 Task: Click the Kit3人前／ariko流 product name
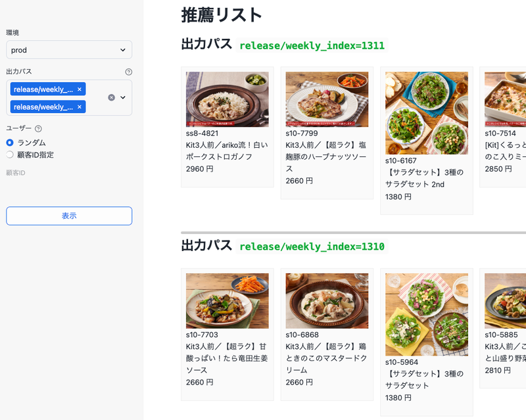(227, 151)
